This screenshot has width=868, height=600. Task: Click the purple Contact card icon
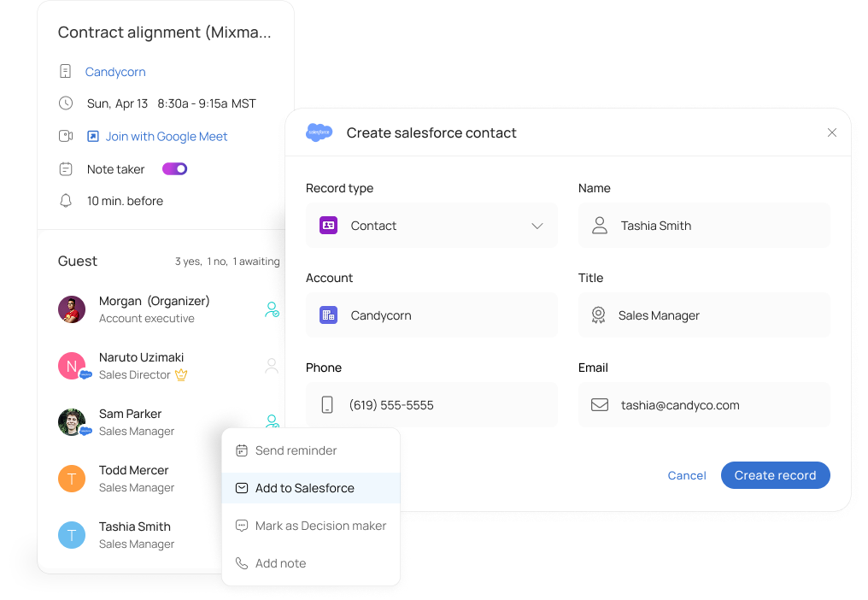[328, 226]
